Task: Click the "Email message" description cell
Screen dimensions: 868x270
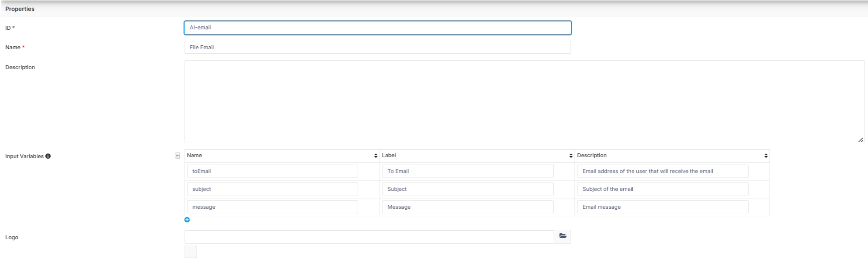Action: (663, 207)
